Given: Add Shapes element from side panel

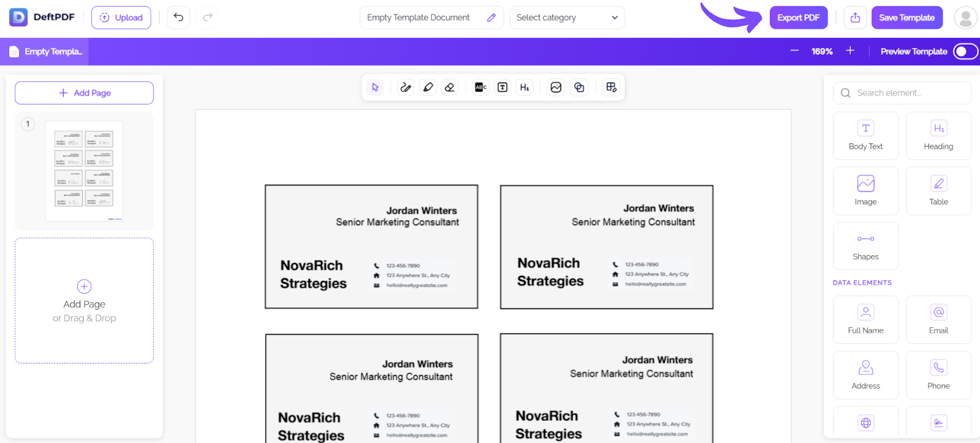Looking at the screenshot, I should coord(865,246).
